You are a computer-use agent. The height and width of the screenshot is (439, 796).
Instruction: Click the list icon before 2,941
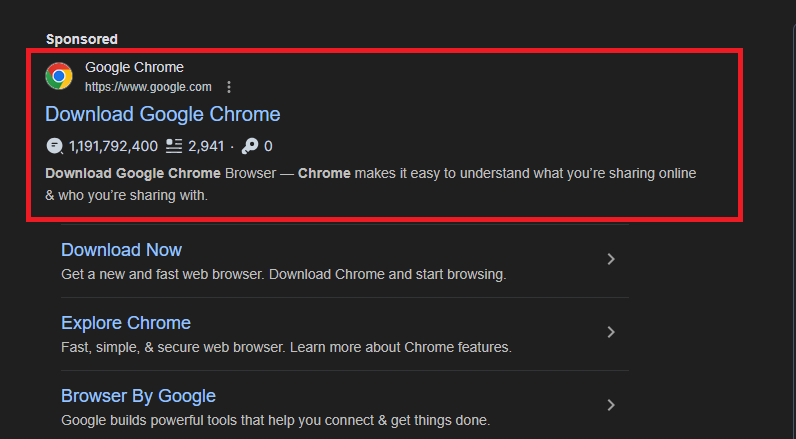click(174, 146)
